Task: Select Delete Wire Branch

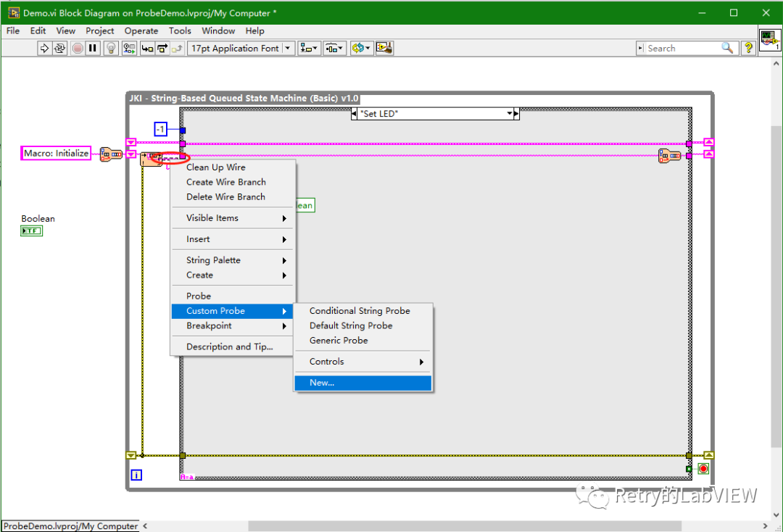Action: [x=233, y=196]
